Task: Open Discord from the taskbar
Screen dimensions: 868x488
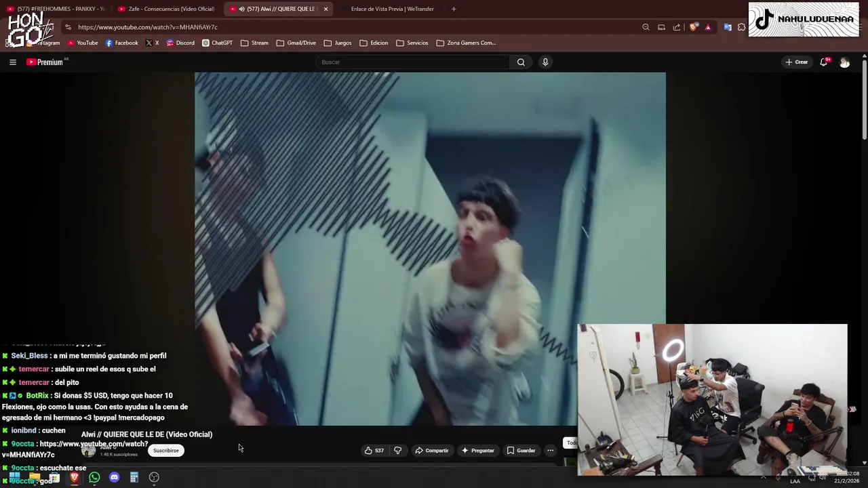Action: click(x=114, y=477)
